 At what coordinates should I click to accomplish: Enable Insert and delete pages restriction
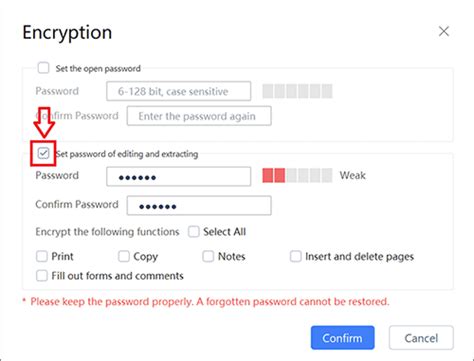tap(296, 256)
